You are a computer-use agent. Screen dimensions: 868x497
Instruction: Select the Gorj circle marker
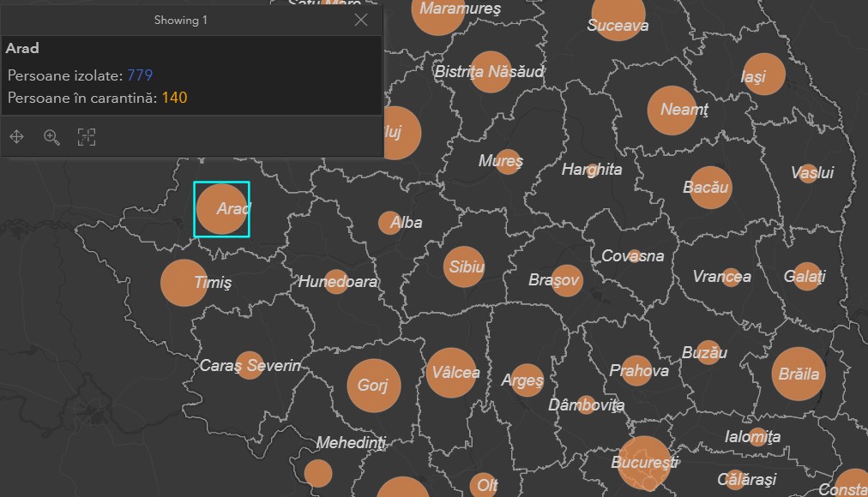(x=374, y=386)
